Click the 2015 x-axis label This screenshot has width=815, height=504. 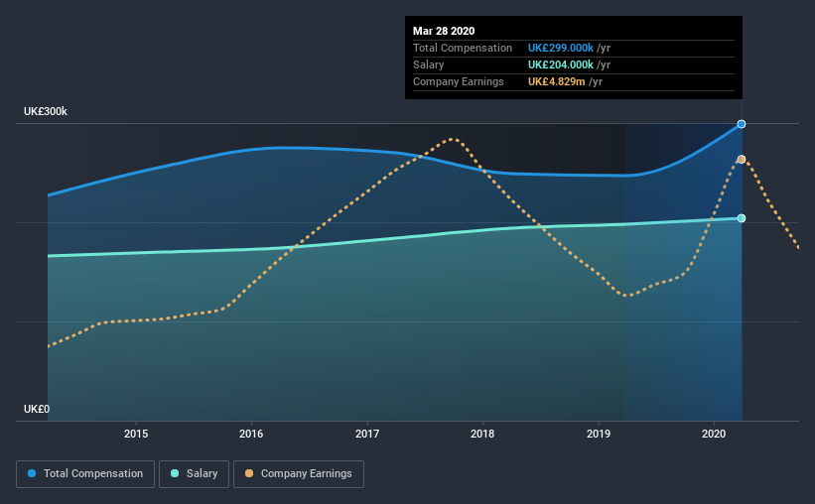pyautogui.click(x=136, y=434)
